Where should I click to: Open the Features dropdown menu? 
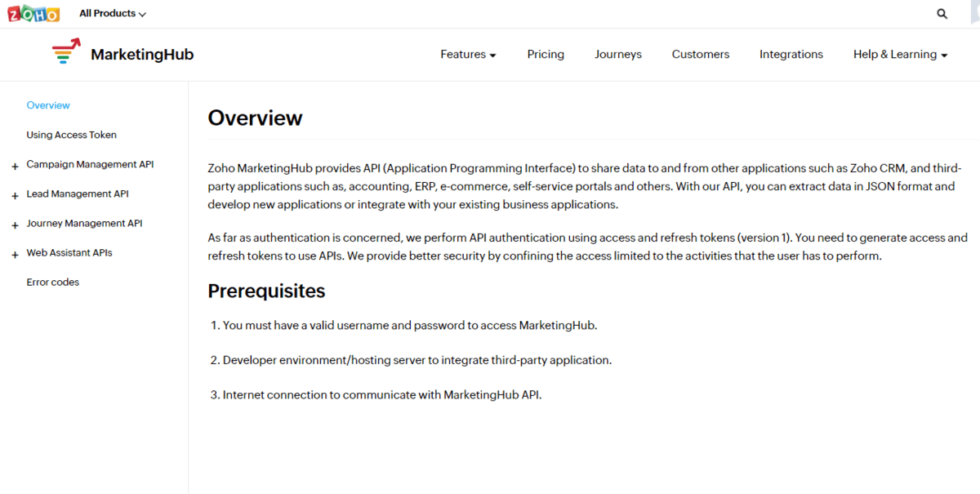click(x=468, y=55)
